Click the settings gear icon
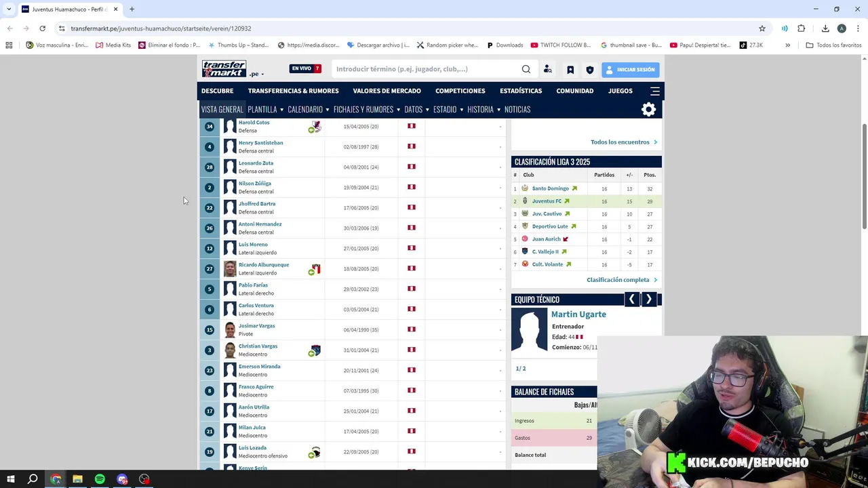This screenshot has height=488, width=868. 649,110
